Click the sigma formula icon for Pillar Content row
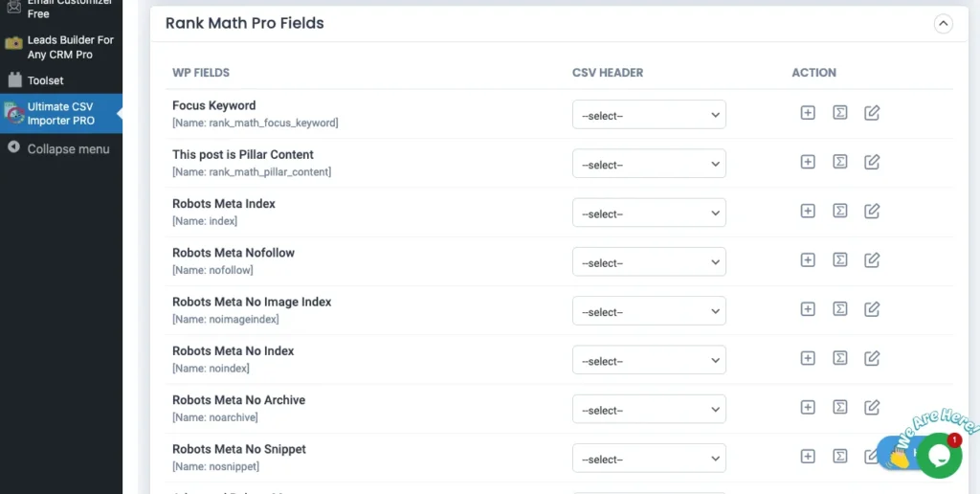 click(839, 162)
